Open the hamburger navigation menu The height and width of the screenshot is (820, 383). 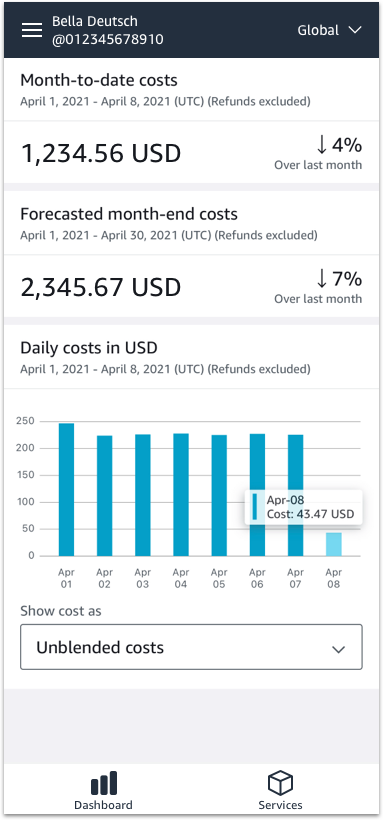coord(32,30)
